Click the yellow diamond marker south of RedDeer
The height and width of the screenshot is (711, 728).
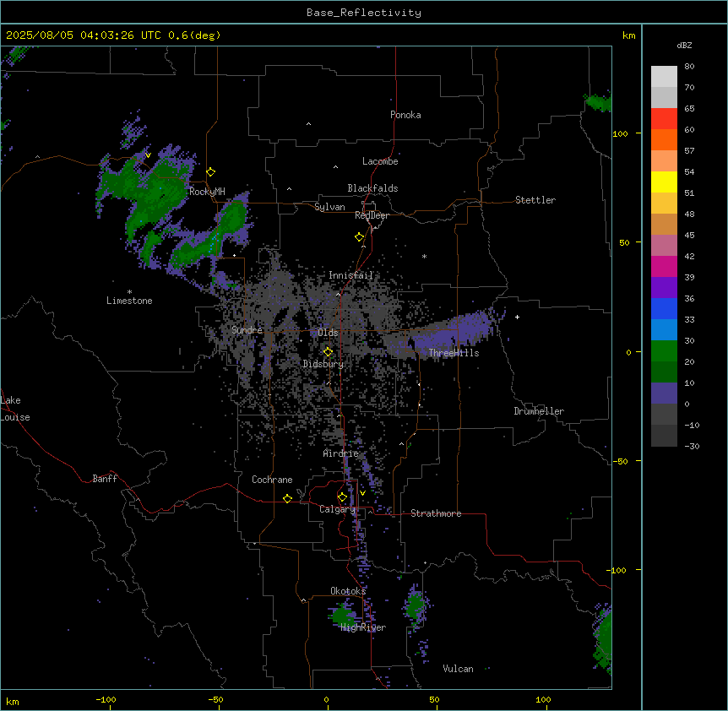(359, 237)
